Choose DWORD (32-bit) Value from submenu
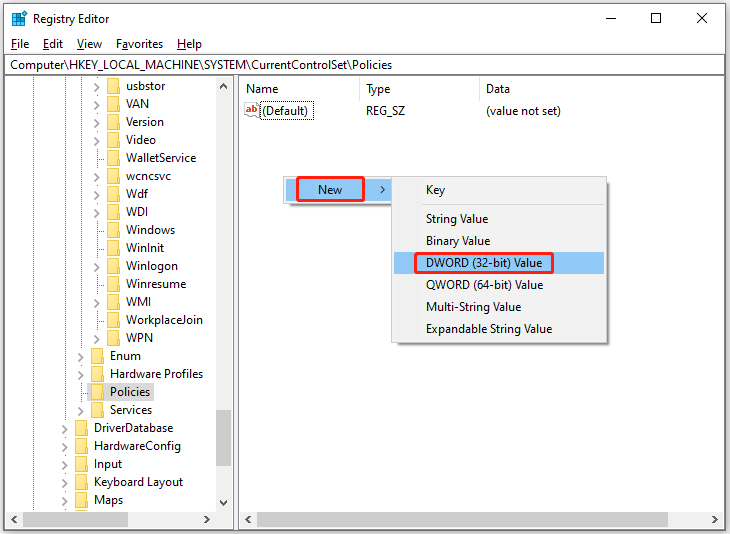 click(x=499, y=263)
